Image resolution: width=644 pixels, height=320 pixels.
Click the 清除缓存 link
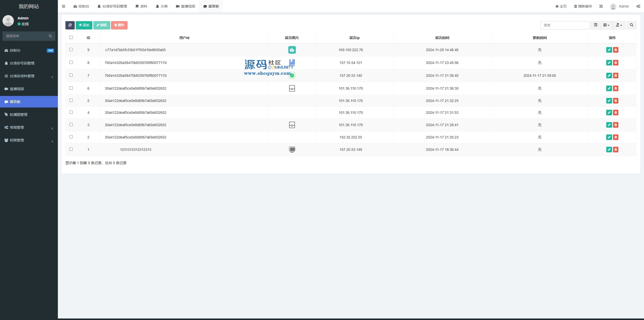(x=583, y=6)
